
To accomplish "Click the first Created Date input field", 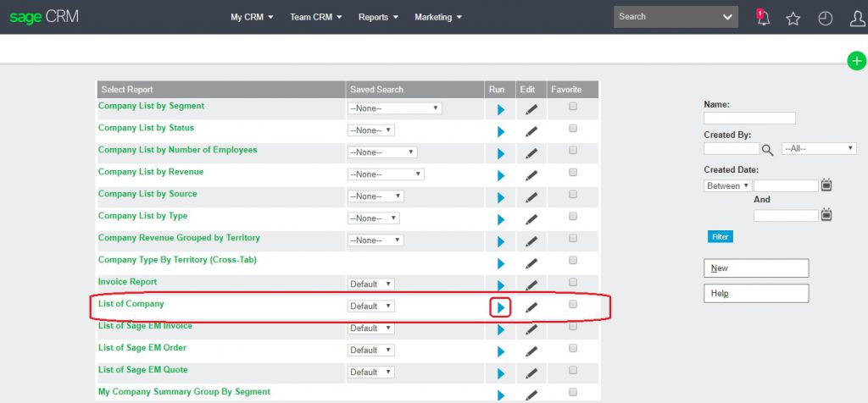I will pos(786,185).
